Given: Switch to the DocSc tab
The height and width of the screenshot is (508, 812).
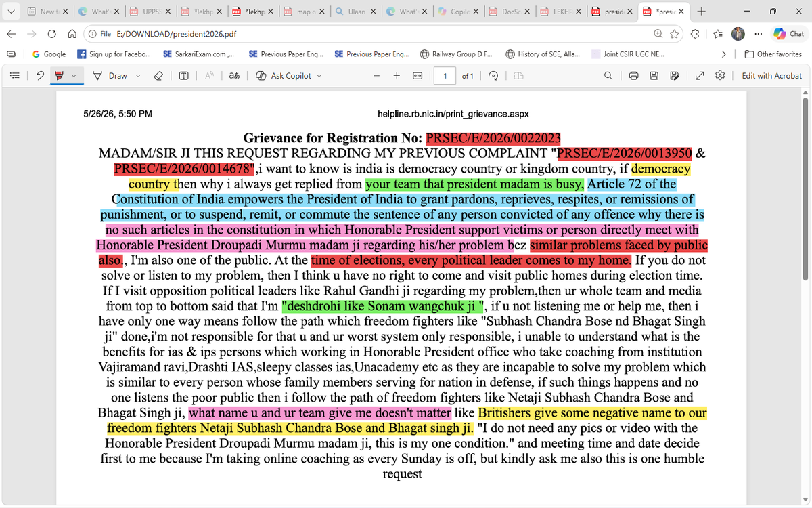Looking at the screenshot, I should 508,12.
